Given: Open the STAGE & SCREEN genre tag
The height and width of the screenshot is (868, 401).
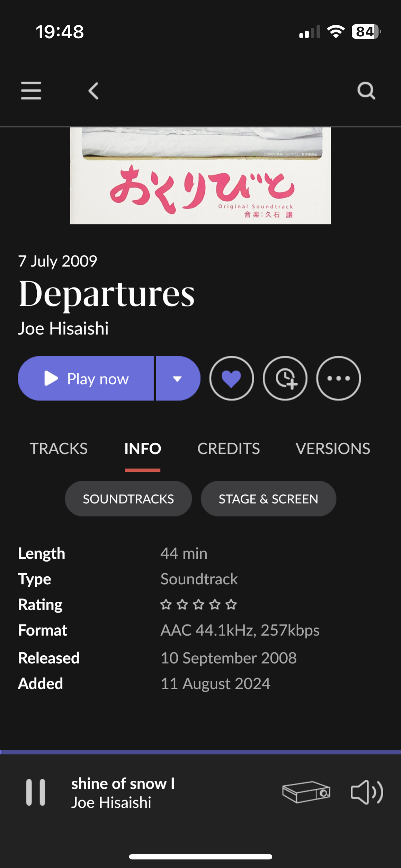Looking at the screenshot, I should tap(268, 499).
